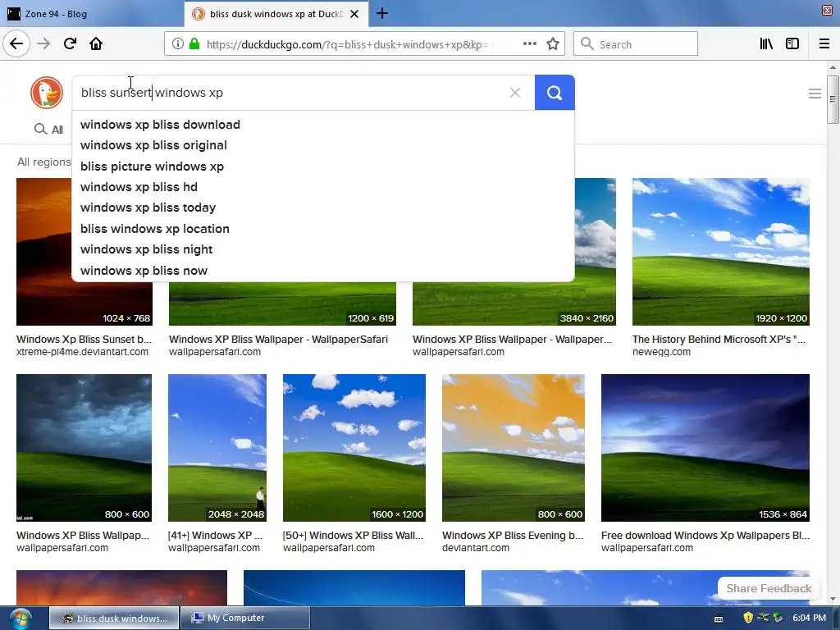Open the 2048 × 2048 Bliss image
This screenshot has width=840, height=630.
217,448
